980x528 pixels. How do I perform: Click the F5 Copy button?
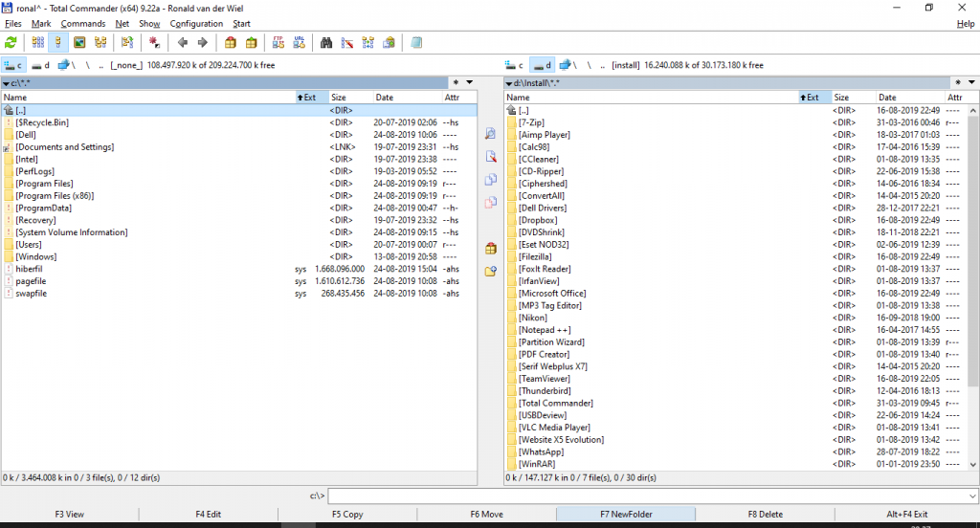[x=347, y=515]
